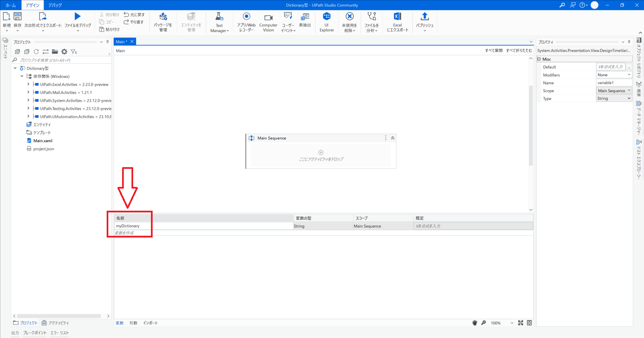Toggle overview mini-map icon
This screenshot has height=338, width=644.
[x=529, y=323]
